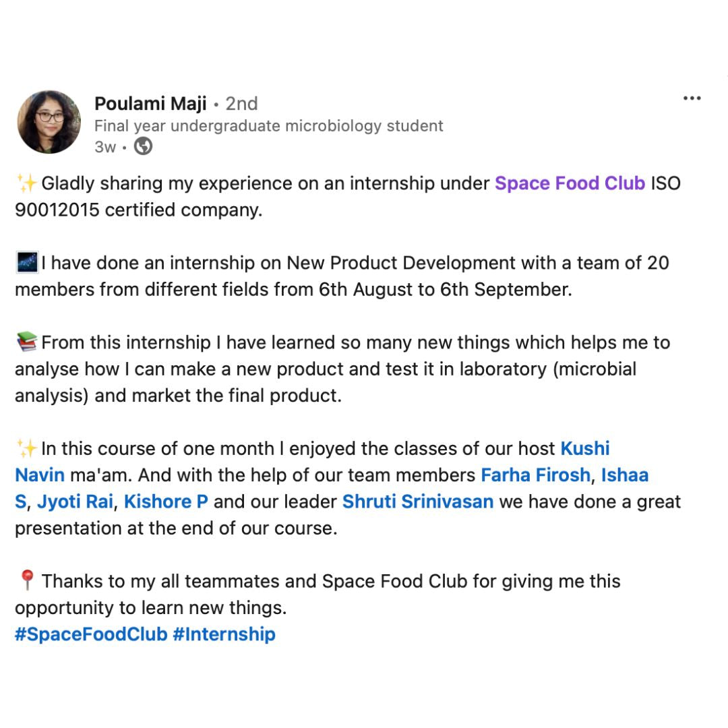Select the Kishore P mention

[166, 502]
